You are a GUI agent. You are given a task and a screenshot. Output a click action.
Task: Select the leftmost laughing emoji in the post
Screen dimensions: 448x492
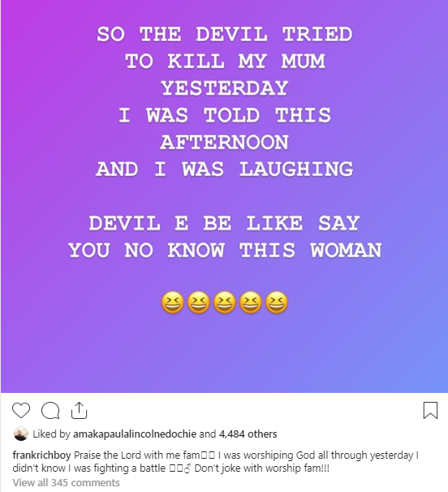173,303
